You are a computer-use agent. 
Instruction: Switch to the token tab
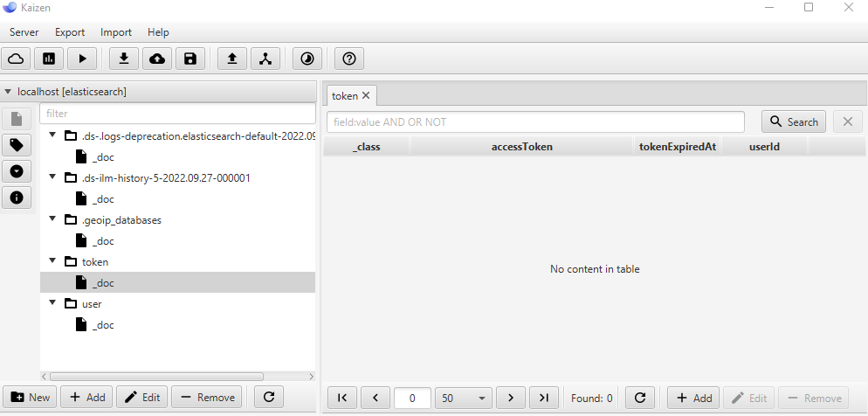point(344,96)
